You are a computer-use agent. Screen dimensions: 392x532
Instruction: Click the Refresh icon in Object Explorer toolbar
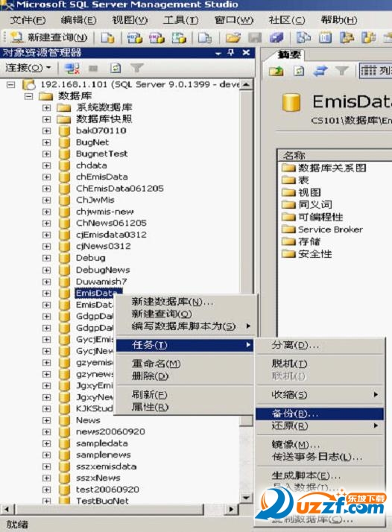tap(116, 69)
